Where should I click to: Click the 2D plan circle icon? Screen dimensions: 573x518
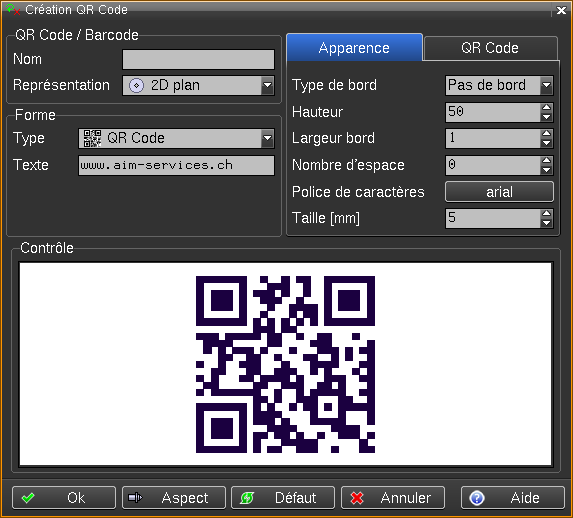coord(136,86)
